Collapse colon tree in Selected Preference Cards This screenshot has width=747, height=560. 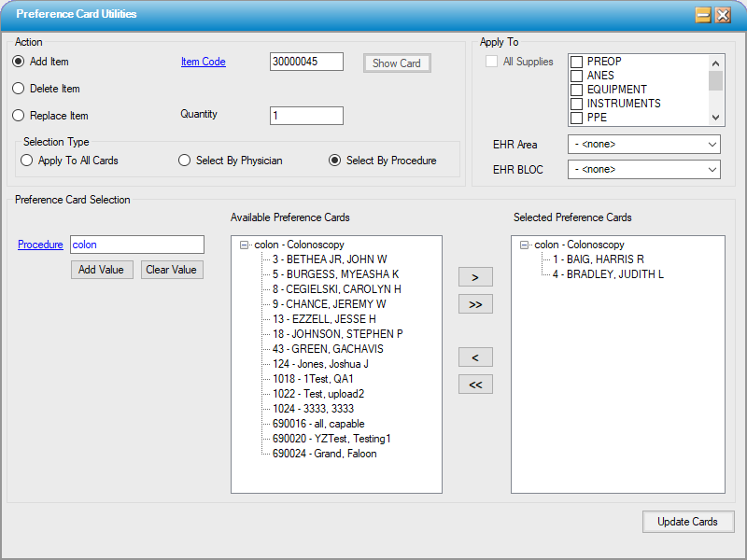[525, 245]
